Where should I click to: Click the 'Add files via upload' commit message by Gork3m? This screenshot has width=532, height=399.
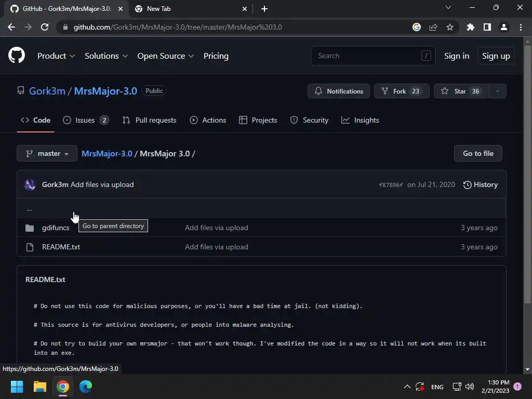point(102,184)
